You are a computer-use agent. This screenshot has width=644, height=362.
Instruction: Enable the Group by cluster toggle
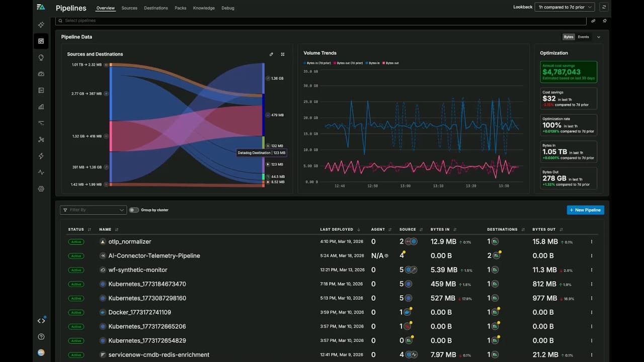click(x=134, y=210)
